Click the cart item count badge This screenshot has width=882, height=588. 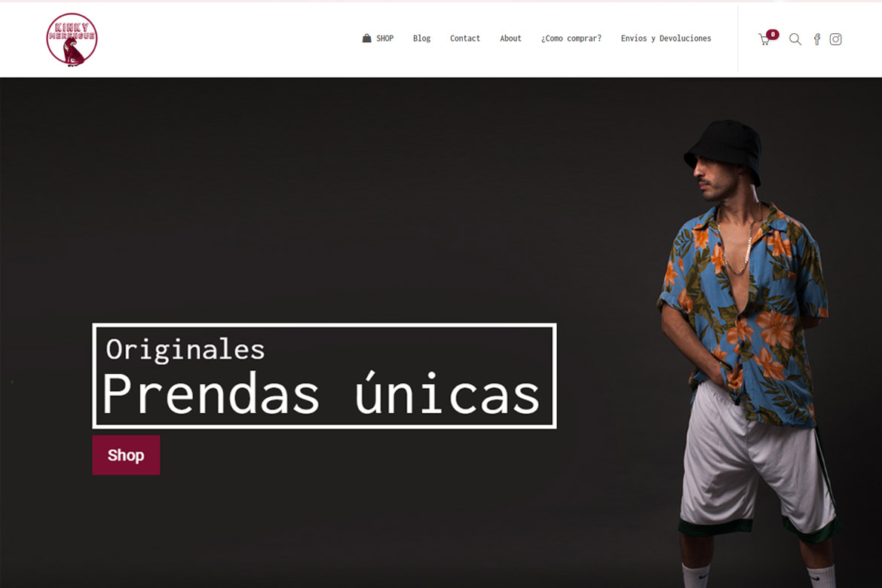(x=773, y=35)
